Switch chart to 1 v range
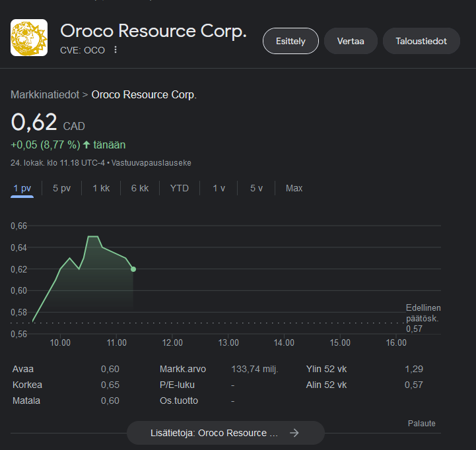Image resolution: width=476 pixels, height=450 pixels. 219,188
